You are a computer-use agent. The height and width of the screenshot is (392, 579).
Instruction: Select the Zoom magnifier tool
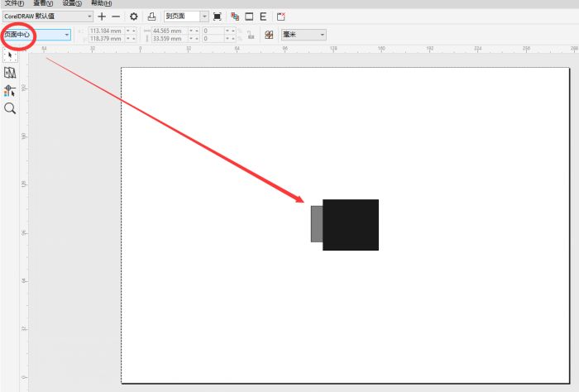tap(10, 108)
